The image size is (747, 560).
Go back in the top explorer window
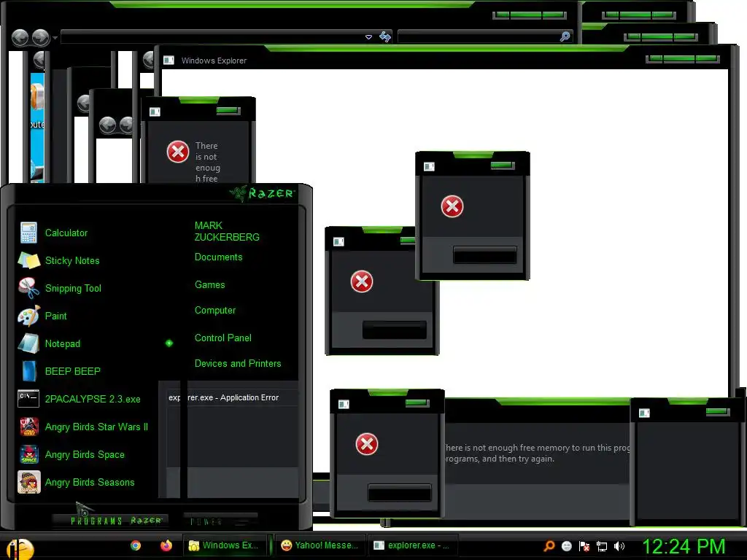20,38
